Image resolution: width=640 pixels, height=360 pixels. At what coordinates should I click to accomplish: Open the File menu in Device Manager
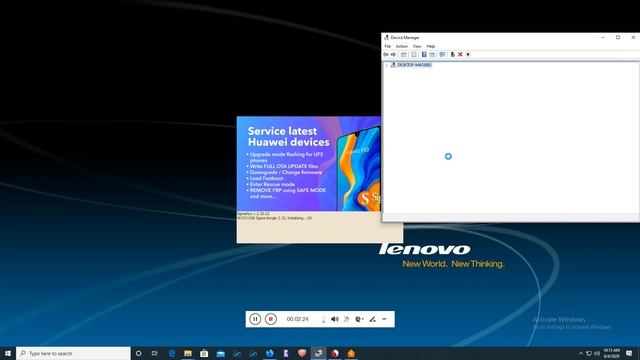(x=388, y=46)
